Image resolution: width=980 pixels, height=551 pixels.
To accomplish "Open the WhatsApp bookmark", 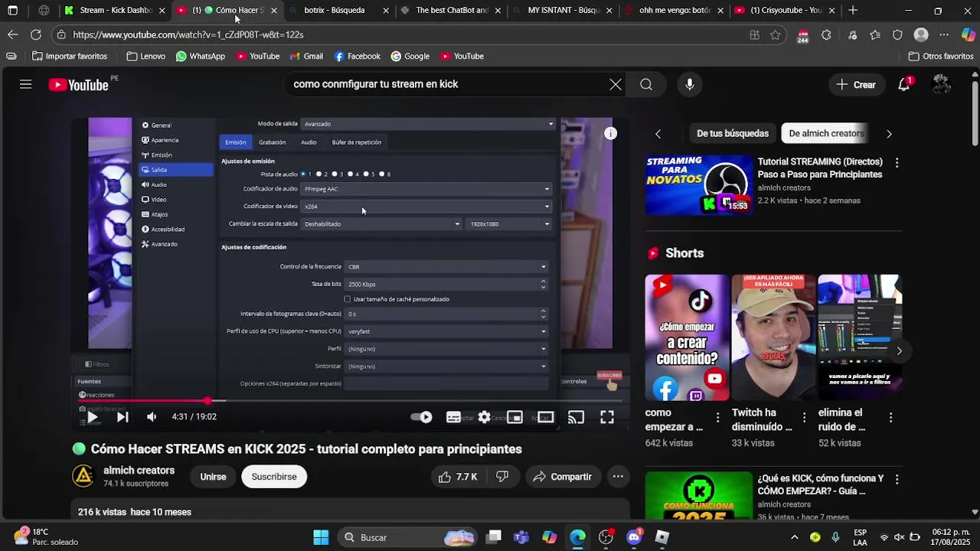I will click(200, 56).
